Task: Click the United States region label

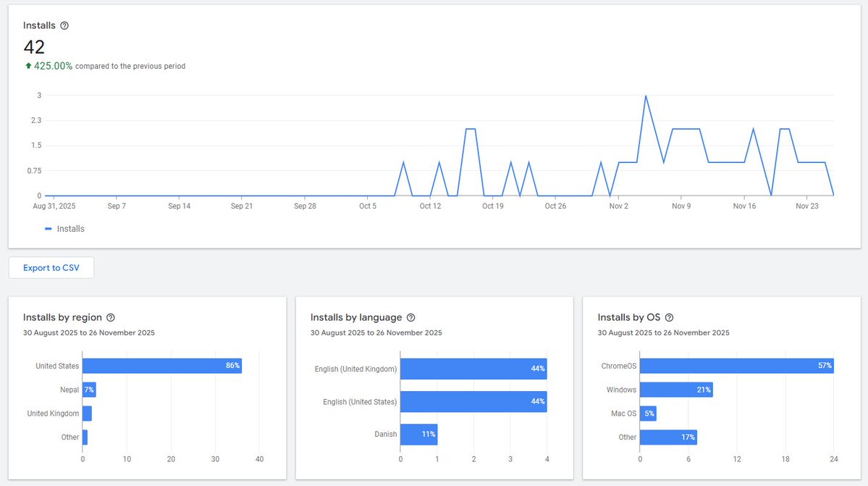Action: click(x=57, y=366)
